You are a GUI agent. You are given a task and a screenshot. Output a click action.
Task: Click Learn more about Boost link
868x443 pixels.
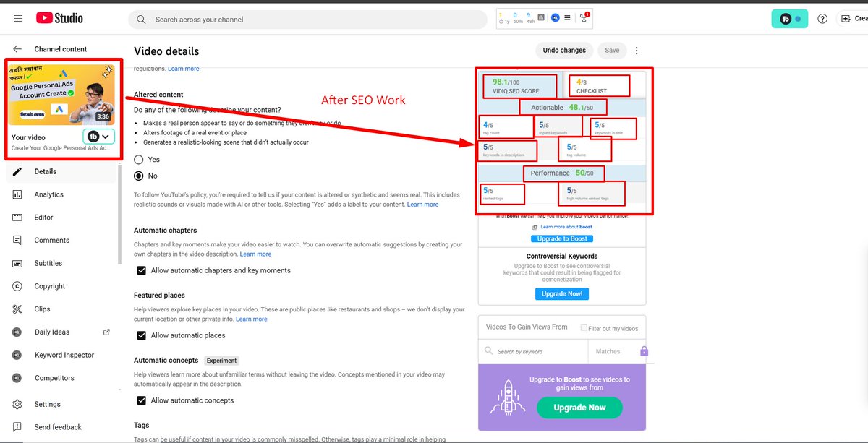point(566,227)
